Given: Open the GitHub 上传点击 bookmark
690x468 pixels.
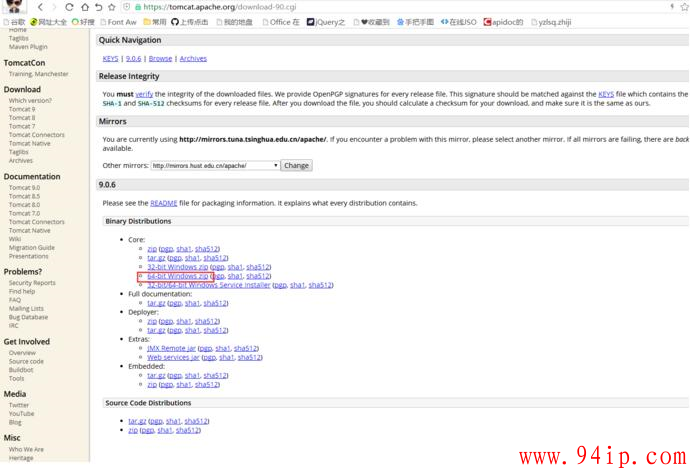Looking at the screenshot, I should [x=190, y=22].
